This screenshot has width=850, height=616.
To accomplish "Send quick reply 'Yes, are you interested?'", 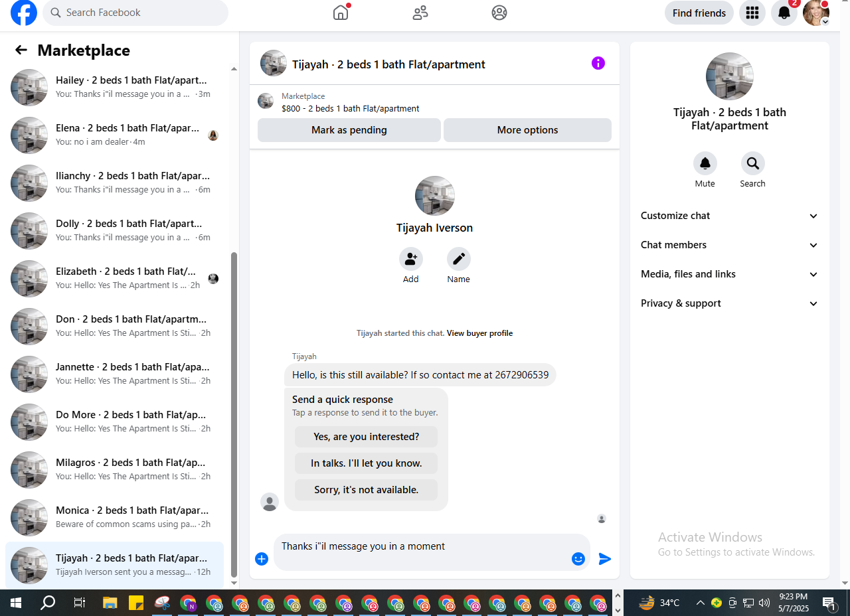I will coord(367,437).
